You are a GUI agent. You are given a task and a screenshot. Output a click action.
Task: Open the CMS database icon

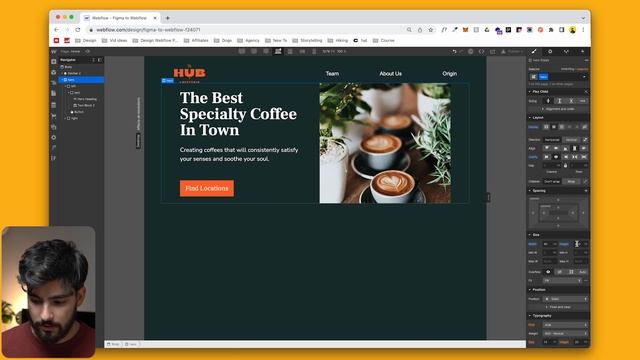(53, 105)
